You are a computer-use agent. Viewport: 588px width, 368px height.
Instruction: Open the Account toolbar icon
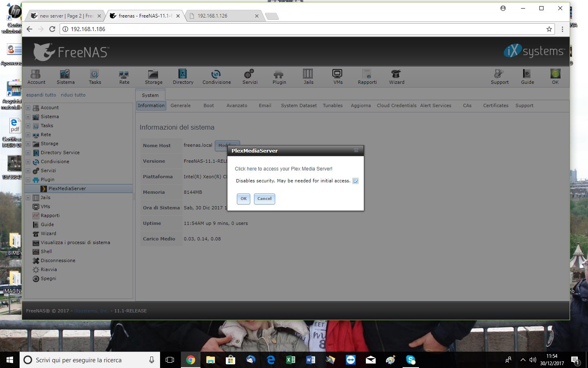[36, 77]
